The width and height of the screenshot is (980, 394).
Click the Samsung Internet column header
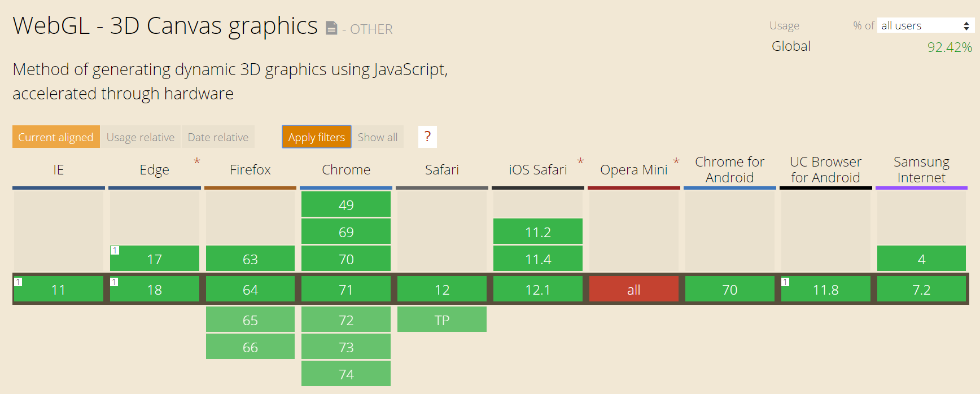point(922,170)
